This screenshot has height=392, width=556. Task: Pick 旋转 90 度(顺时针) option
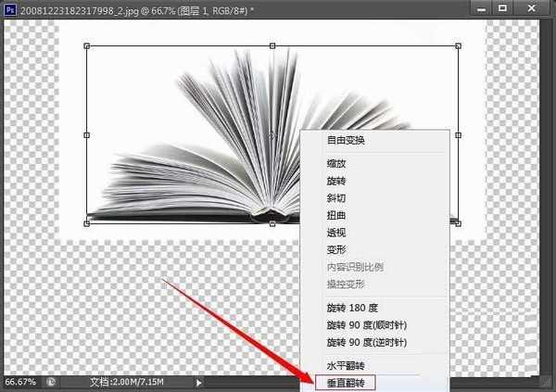[x=366, y=325]
